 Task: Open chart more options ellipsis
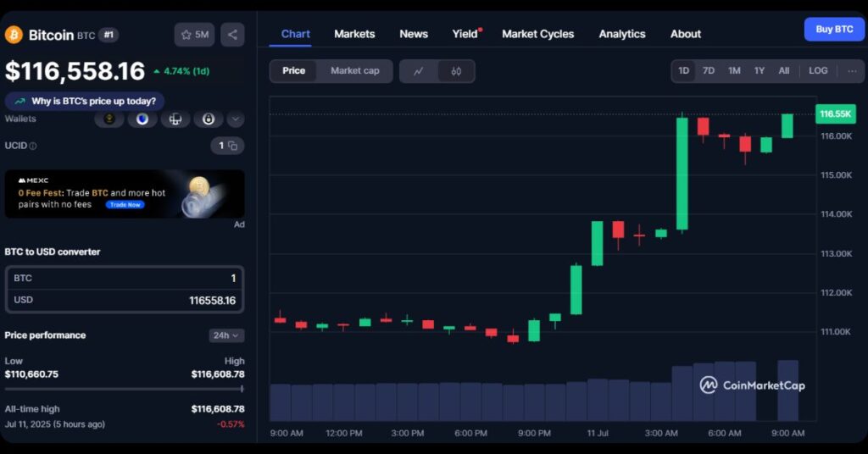point(852,71)
